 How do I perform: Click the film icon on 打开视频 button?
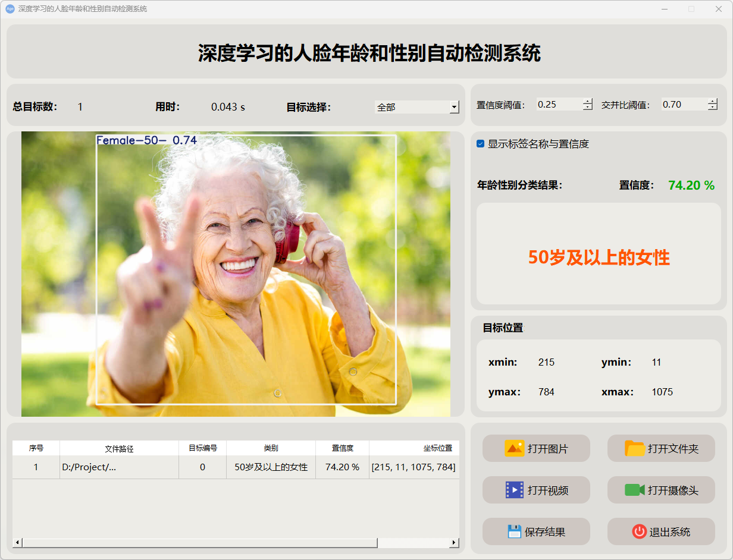[x=514, y=490]
